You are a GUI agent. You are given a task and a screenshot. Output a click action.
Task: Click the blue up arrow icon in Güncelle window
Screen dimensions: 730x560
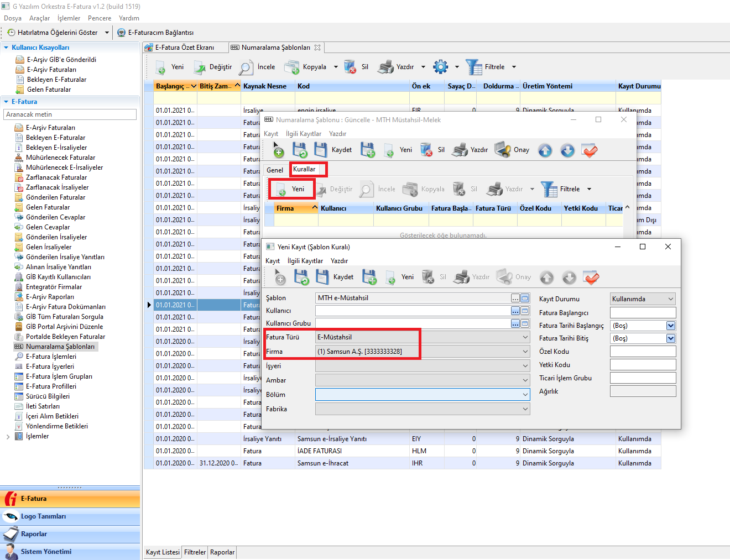(x=545, y=150)
